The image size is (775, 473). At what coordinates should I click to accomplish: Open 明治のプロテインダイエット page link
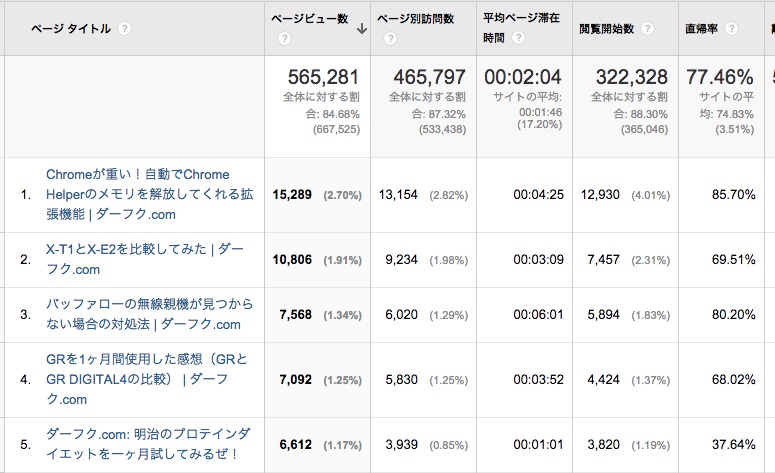pos(148,443)
